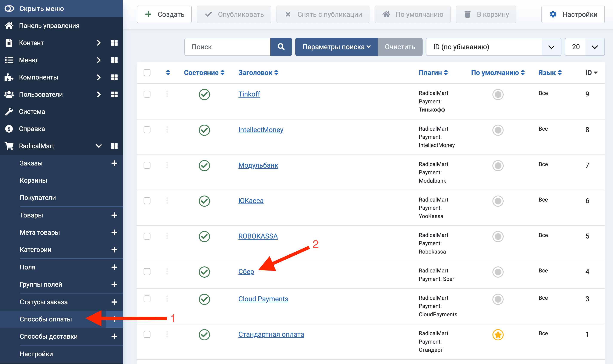Select the ЮКасса row checkbox
This screenshot has height=364, width=613.
click(x=147, y=201)
